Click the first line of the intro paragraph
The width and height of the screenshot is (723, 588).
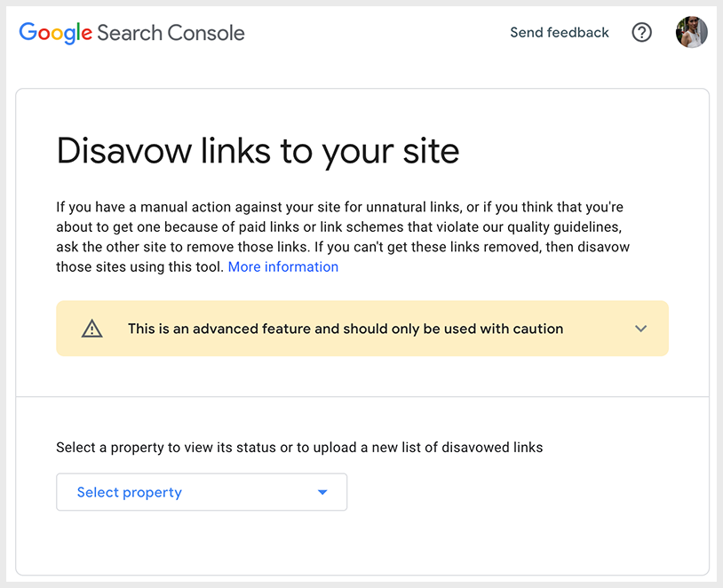pyautogui.click(x=339, y=207)
